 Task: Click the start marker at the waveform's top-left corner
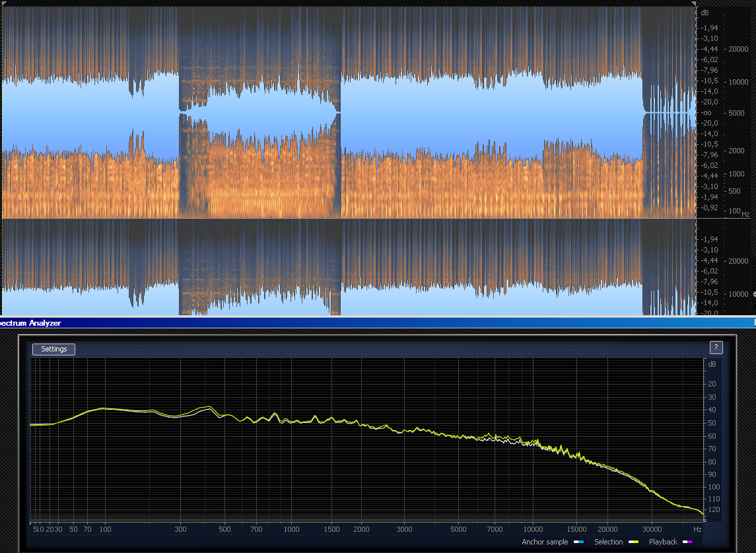coord(3,4)
